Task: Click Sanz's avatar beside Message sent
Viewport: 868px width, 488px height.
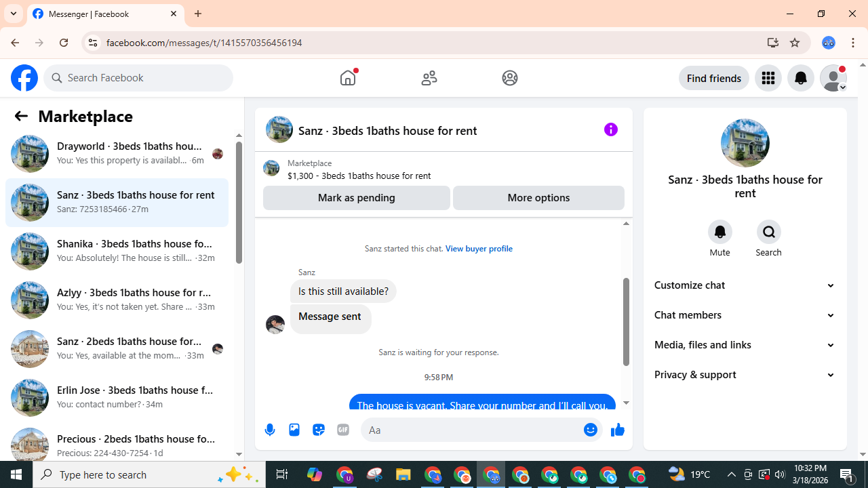Action: (x=275, y=324)
